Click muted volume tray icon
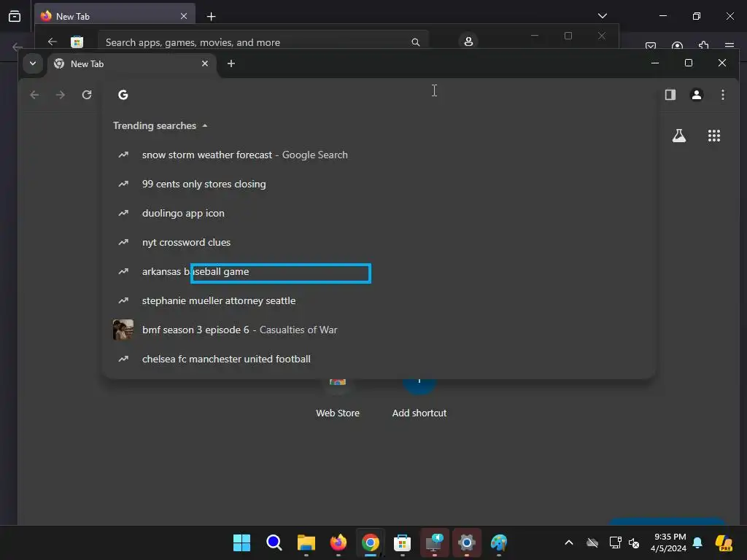This screenshot has height=560, width=747. click(634, 542)
